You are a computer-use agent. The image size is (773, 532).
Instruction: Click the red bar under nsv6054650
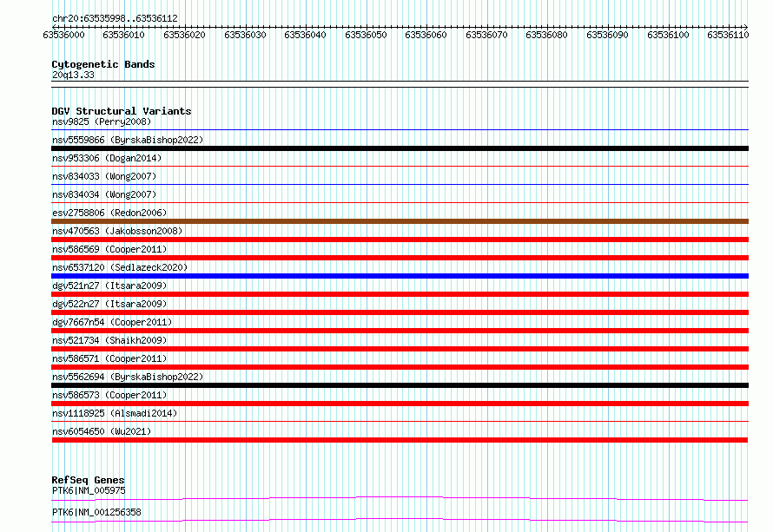point(400,440)
